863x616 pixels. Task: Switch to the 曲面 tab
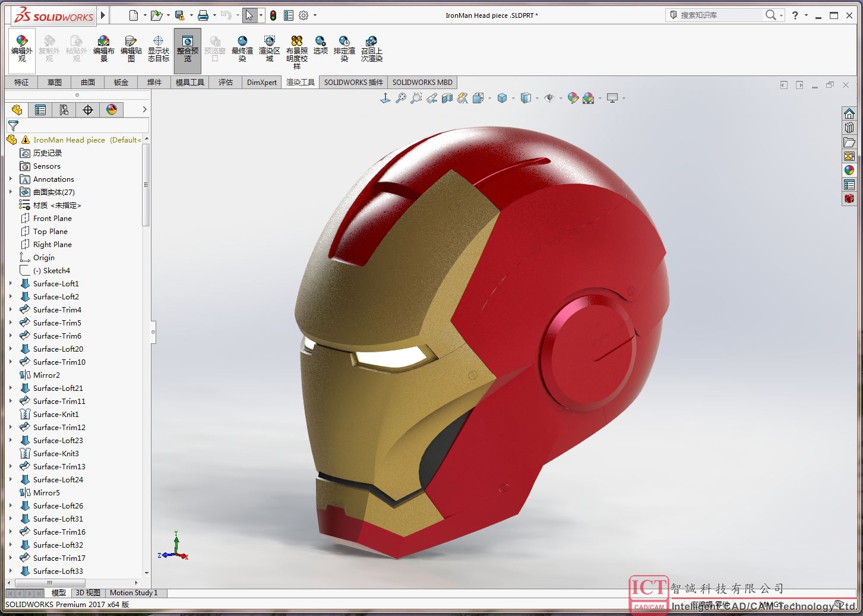pos(88,83)
